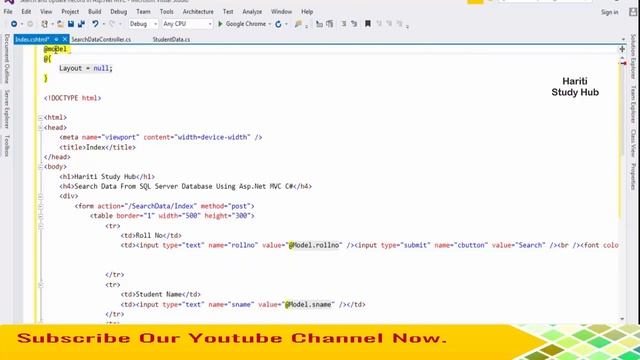Screen dimensions: 640x360
Task: Click the 'Layout = null;' code line
Action: tap(86, 68)
